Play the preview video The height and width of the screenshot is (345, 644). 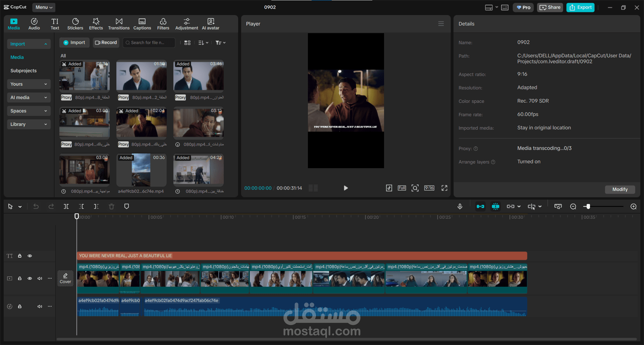click(x=346, y=188)
